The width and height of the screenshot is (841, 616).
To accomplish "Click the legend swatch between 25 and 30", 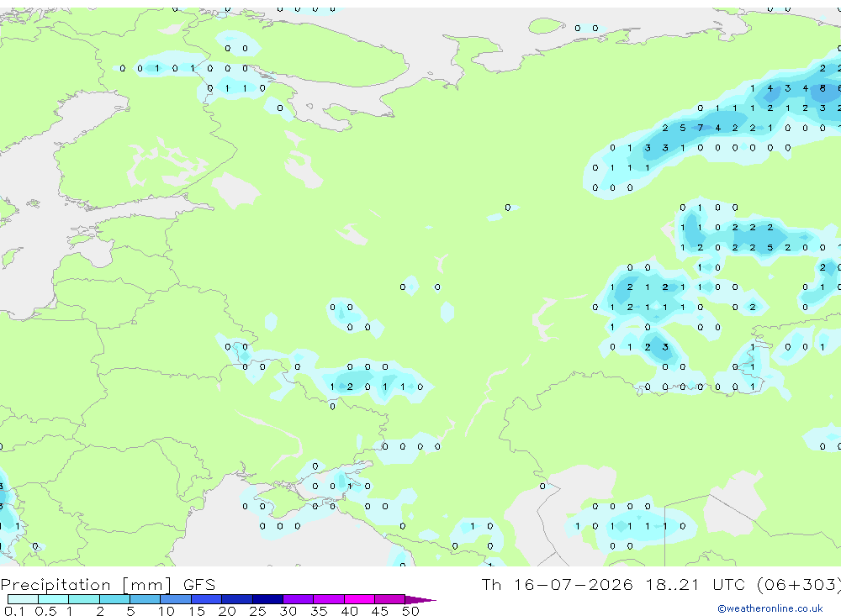I will pos(267,599).
